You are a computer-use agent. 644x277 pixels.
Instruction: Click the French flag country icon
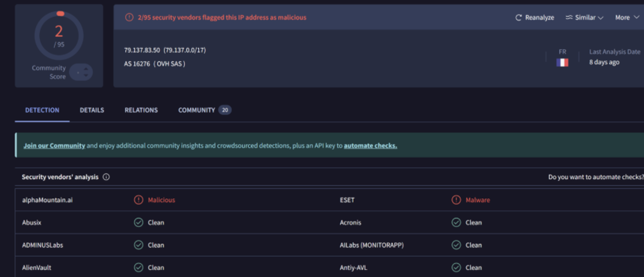click(x=562, y=62)
